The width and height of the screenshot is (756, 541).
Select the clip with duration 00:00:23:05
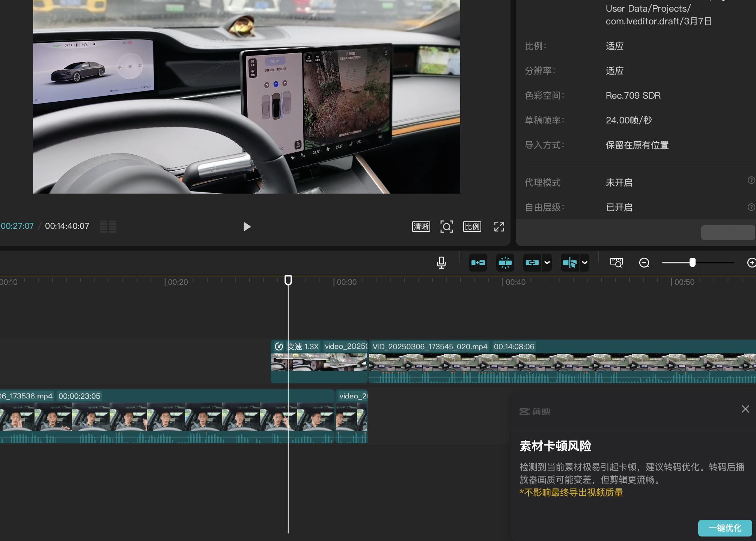167,416
